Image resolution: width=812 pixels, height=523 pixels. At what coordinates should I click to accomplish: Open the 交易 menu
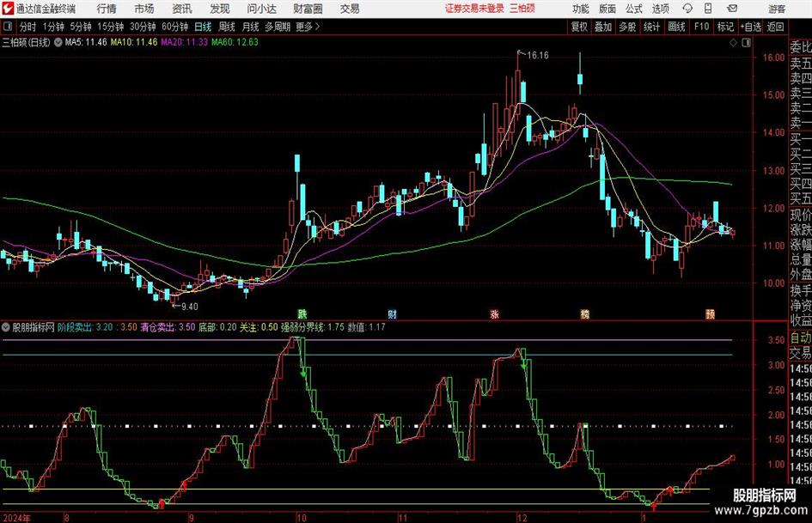pos(350,9)
